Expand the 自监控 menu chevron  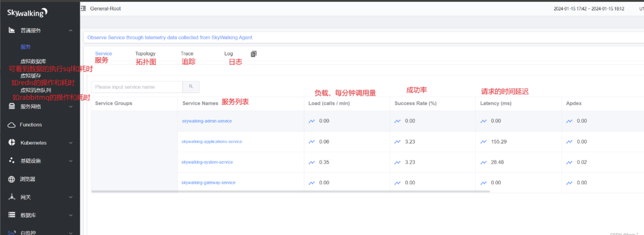71,233
